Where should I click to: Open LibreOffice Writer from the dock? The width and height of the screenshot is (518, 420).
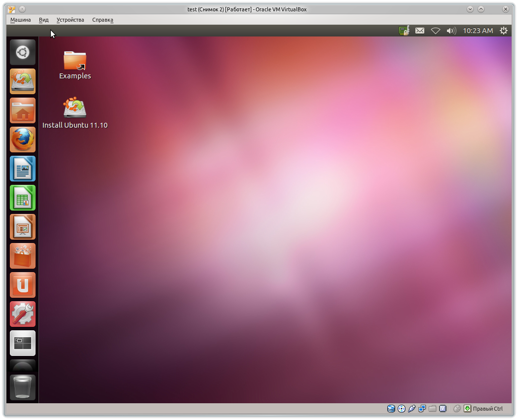[x=23, y=169]
